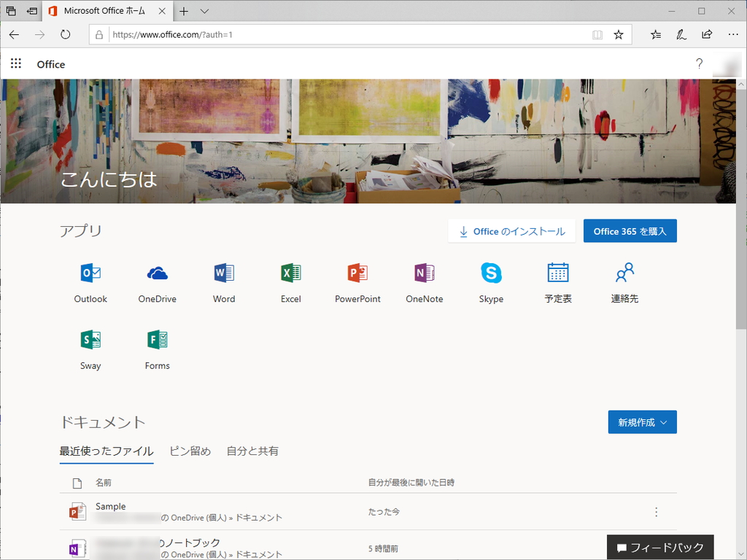Open the Outlook app
This screenshot has height=560, width=747.
click(x=90, y=281)
